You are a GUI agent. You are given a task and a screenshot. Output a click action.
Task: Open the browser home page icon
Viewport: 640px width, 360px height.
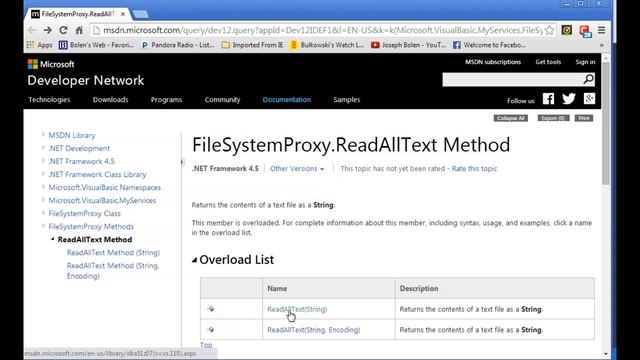[x=79, y=30]
